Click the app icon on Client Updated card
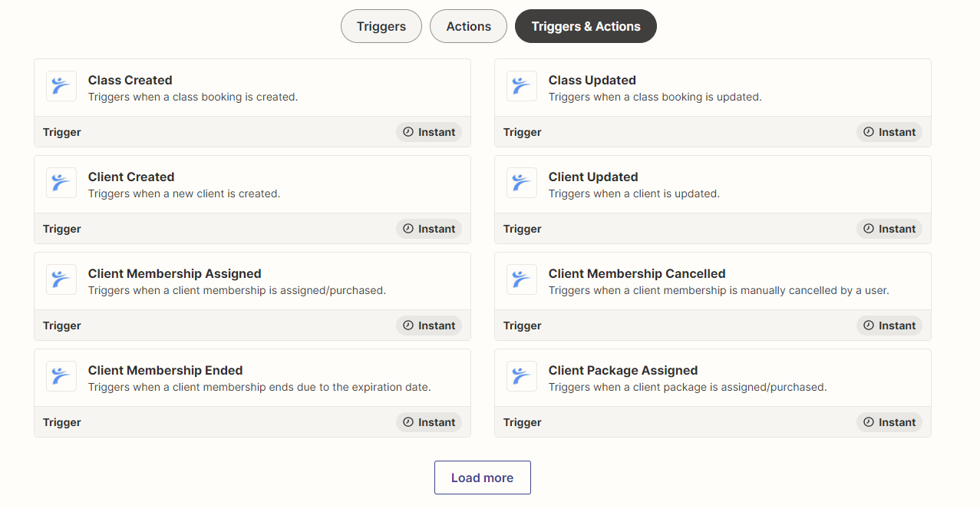Viewport: 980px width, 509px height. pyautogui.click(x=522, y=183)
